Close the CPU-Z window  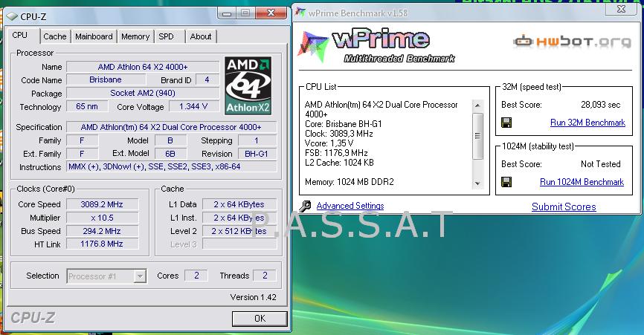(x=271, y=13)
